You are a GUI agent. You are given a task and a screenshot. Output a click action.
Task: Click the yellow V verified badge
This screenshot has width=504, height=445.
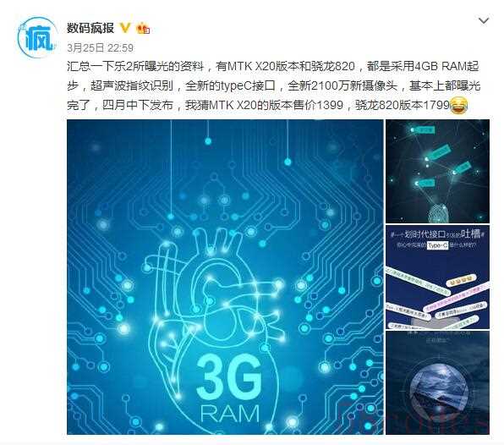[x=125, y=28]
